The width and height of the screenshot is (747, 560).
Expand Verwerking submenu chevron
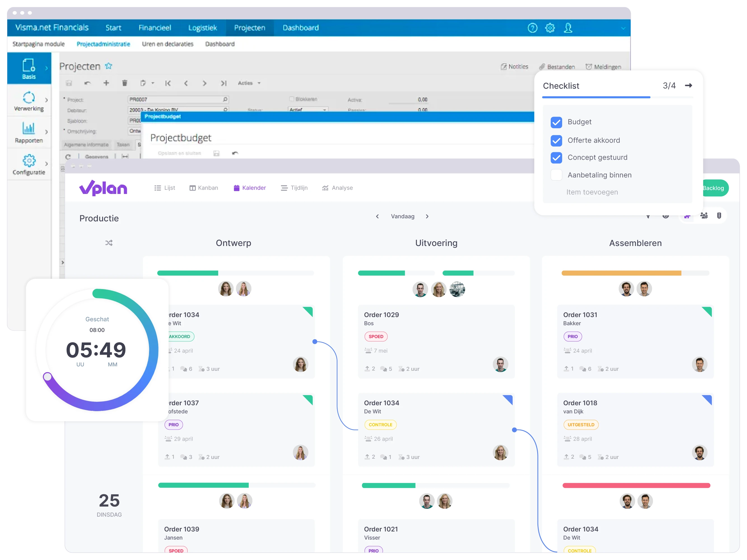click(46, 100)
